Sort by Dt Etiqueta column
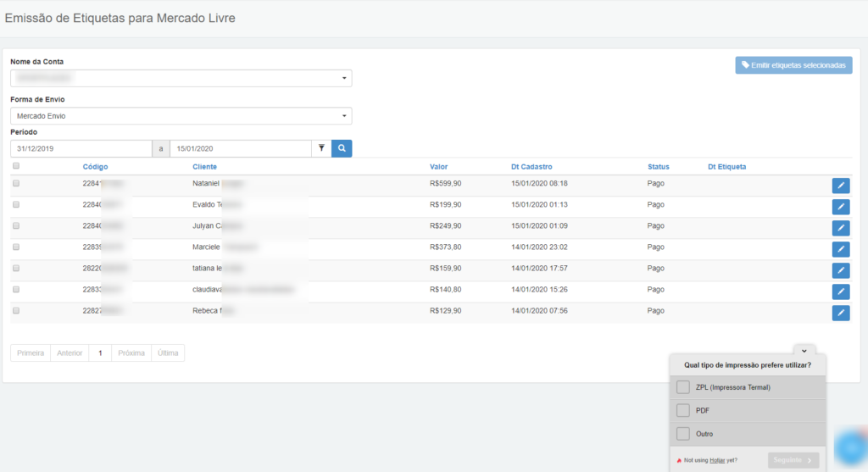The height and width of the screenshot is (472, 868). pos(726,167)
